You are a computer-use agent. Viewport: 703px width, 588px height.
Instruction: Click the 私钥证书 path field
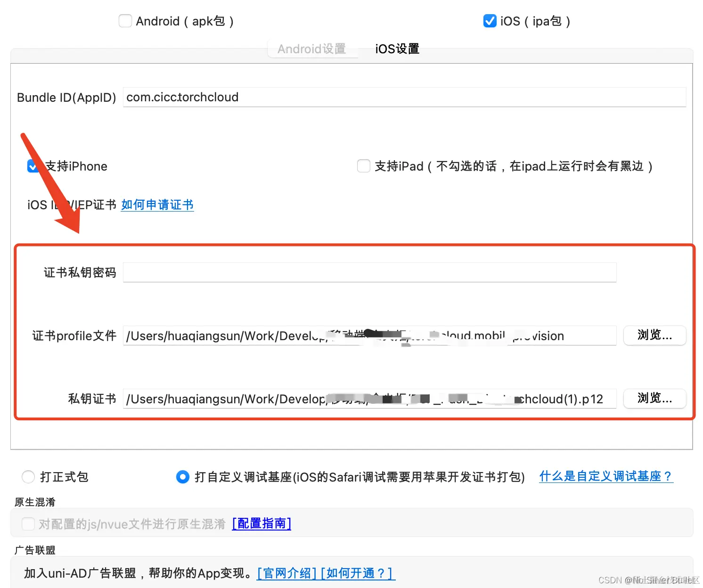click(x=369, y=399)
